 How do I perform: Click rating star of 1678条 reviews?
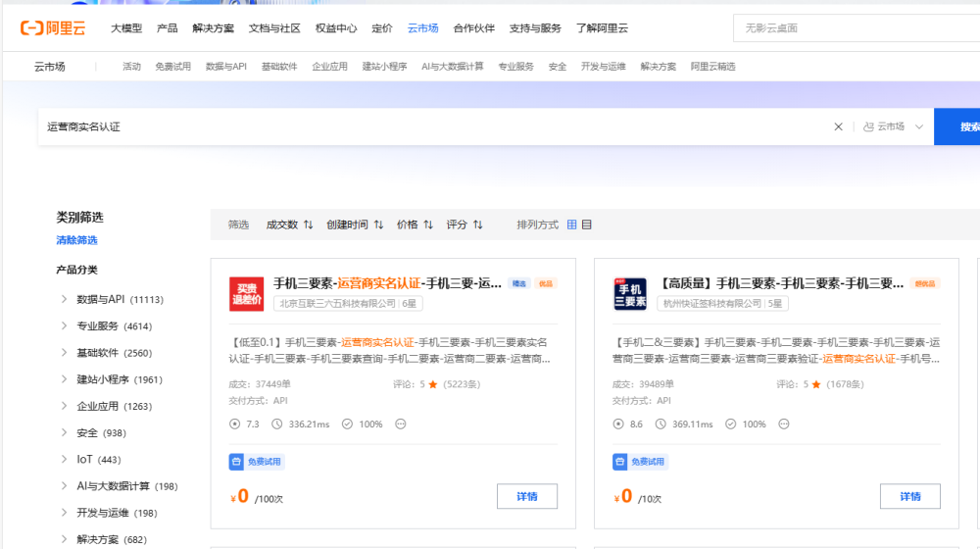816,384
